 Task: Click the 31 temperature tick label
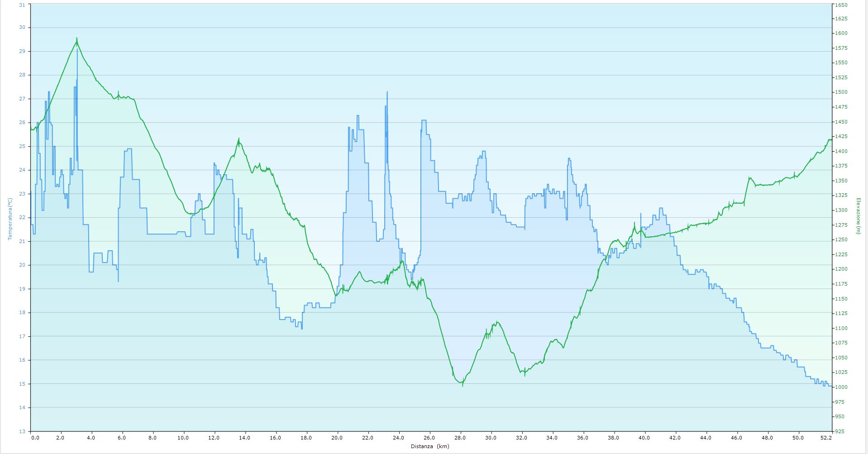tap(22, 5)
